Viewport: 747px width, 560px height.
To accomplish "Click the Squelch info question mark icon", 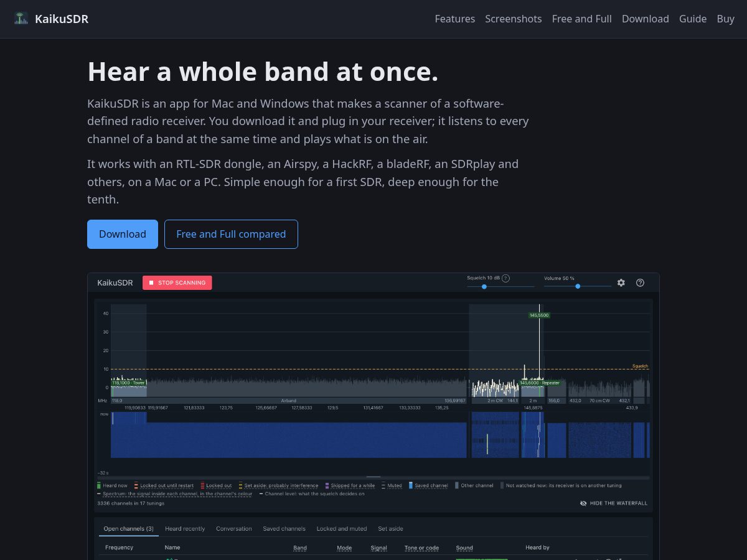I will (x=505, y=278).
